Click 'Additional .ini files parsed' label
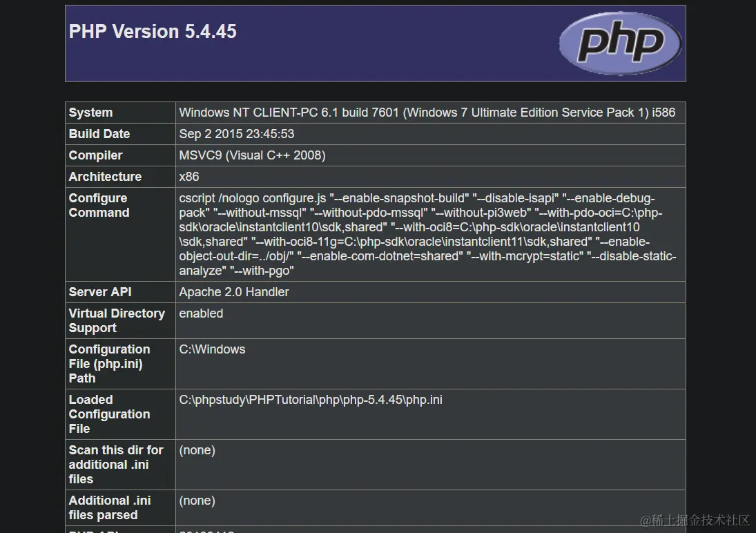The height and width of the screenshot is (533, 756). coord(110,507)
